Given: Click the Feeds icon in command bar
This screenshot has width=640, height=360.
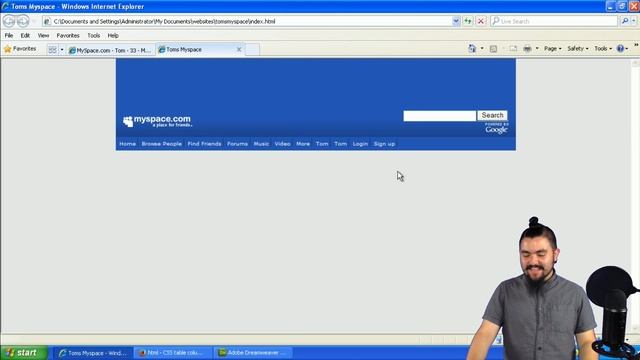Looking at the screenshot, I should [493, 49].
